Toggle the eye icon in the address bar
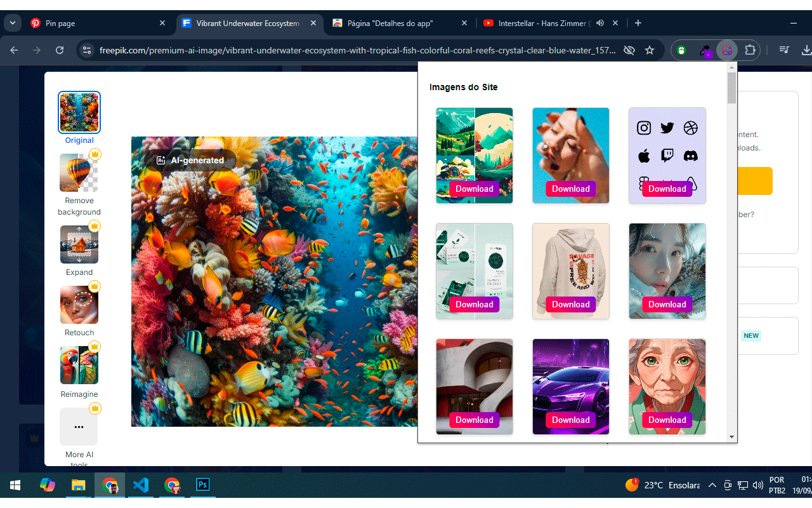The width and height of the screenshot is (812, 508). 628,50
